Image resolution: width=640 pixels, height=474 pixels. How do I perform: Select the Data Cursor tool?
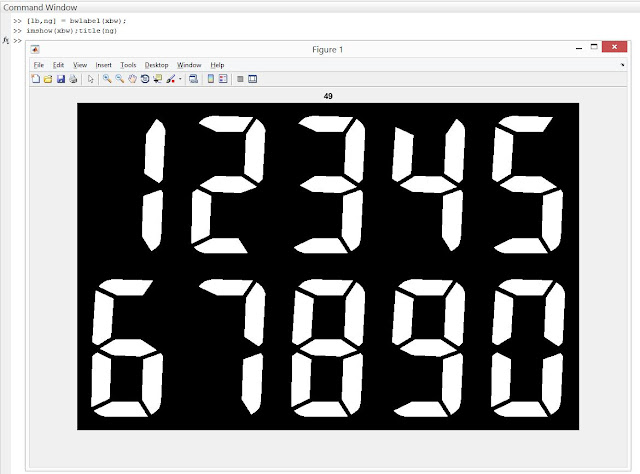click(158, 79)
